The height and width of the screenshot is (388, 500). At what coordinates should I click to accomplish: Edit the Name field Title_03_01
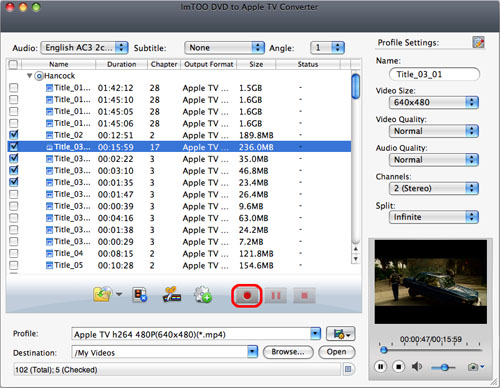434,74
